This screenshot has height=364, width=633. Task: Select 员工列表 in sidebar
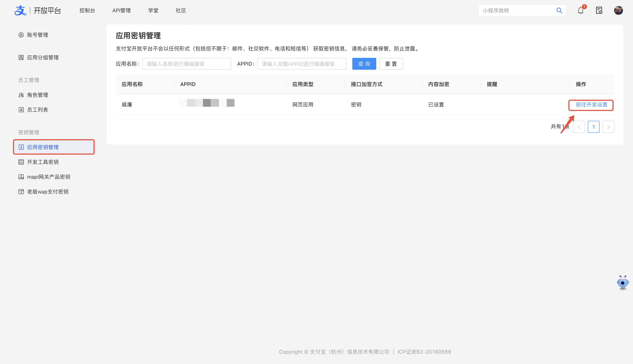click(55, 110)
